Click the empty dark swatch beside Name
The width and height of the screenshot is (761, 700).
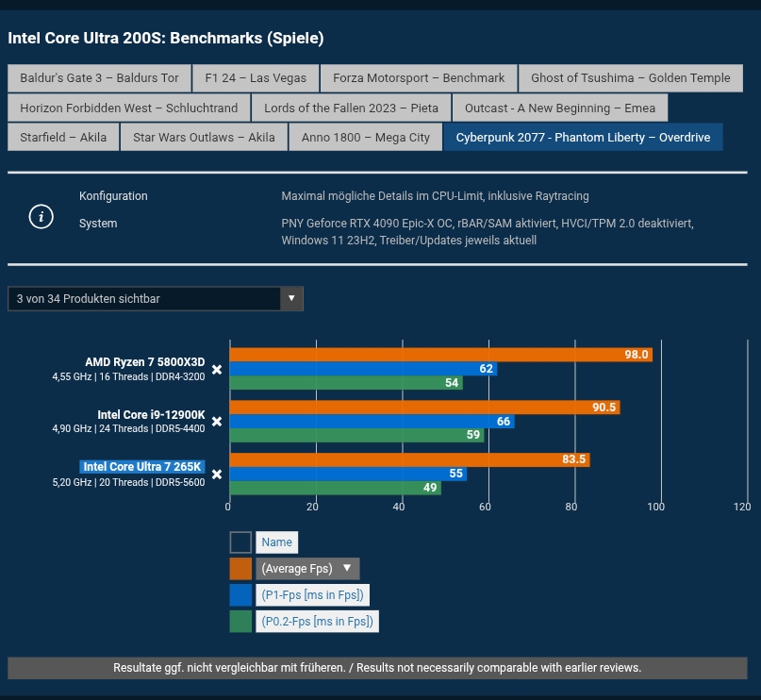[240, 542]
